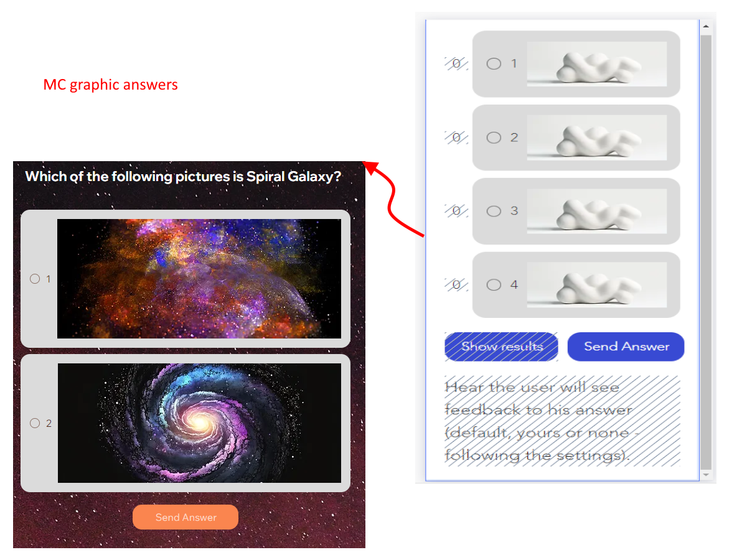Choose option 2 radio in the preview panel
This screenshot has height=560, width=747.
click(494, 138)
